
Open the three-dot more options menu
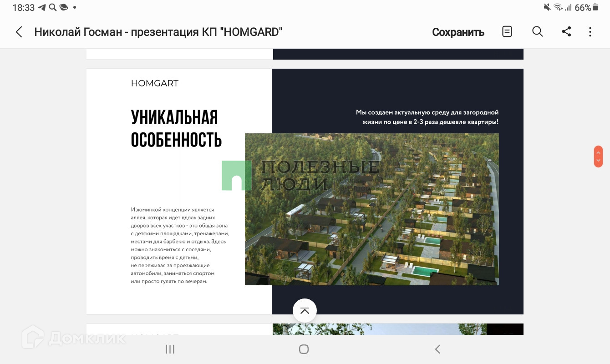click(590, 32)
